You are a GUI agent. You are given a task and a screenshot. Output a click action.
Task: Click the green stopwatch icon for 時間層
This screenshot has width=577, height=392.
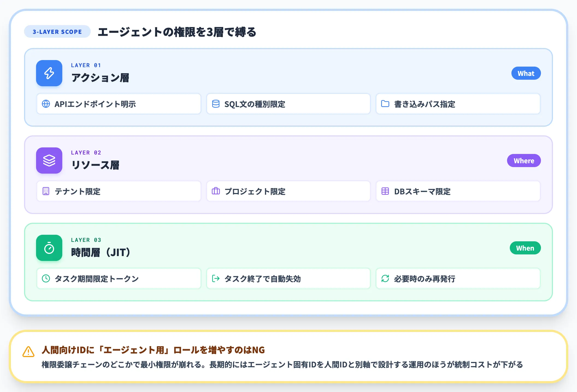(49, 248)
